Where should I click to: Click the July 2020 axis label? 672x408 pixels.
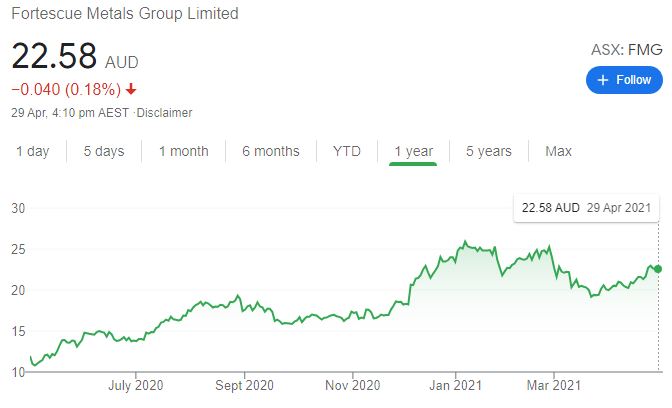coord(135,385)
